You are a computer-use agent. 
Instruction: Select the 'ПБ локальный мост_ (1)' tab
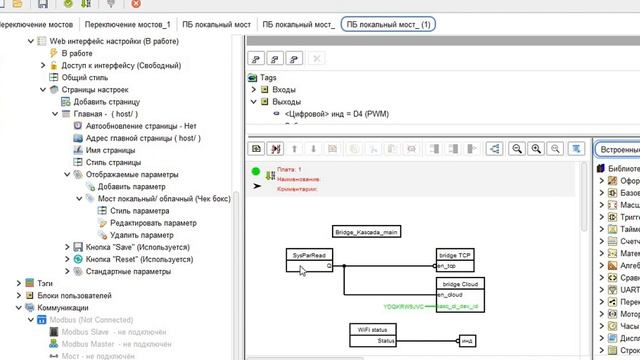[x=388, y=24]
